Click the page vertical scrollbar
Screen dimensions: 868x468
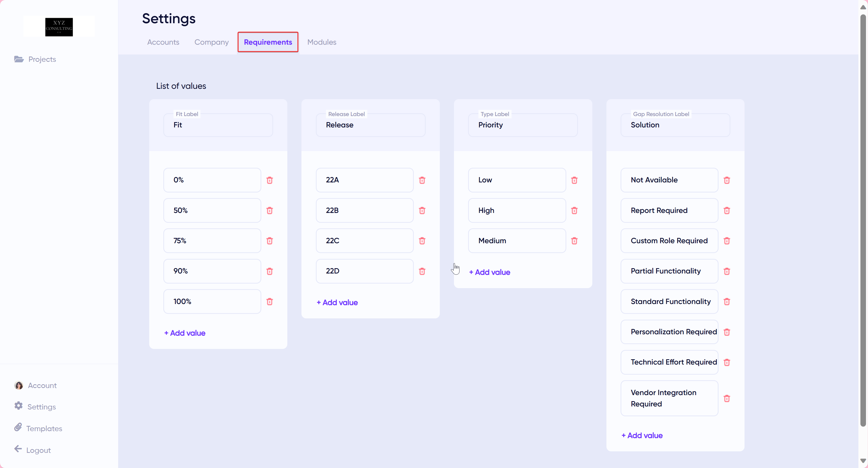coord(863,219)
